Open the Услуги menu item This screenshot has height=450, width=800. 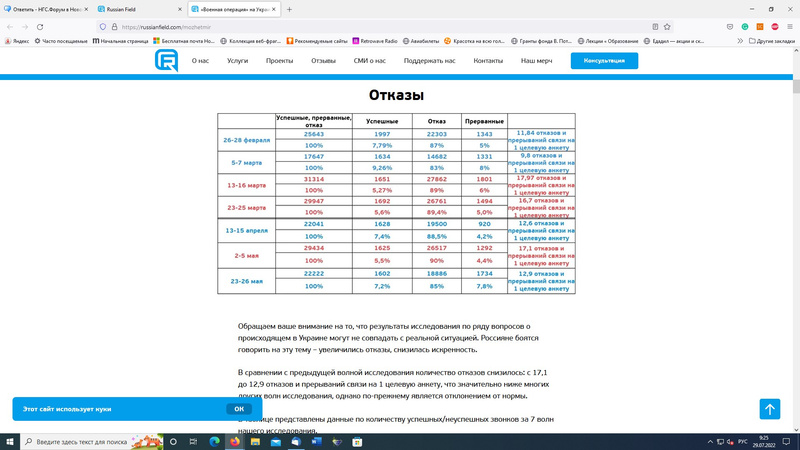point(237,61)
